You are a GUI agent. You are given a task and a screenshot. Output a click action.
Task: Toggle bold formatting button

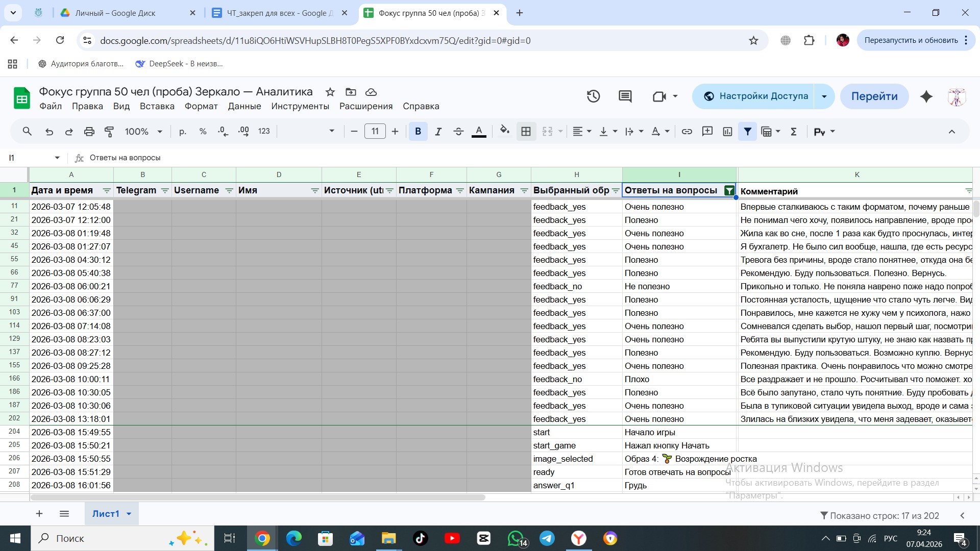[418, 132]
